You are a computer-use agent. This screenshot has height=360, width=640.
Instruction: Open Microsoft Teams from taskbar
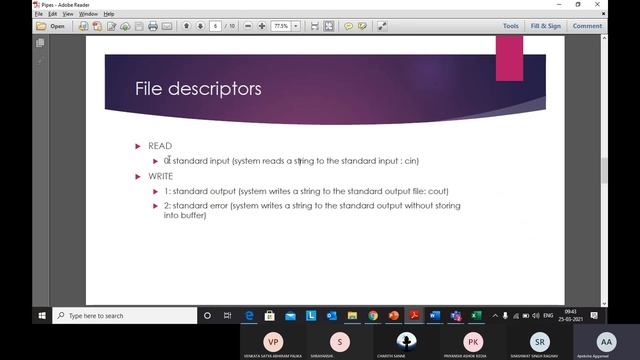456,316
